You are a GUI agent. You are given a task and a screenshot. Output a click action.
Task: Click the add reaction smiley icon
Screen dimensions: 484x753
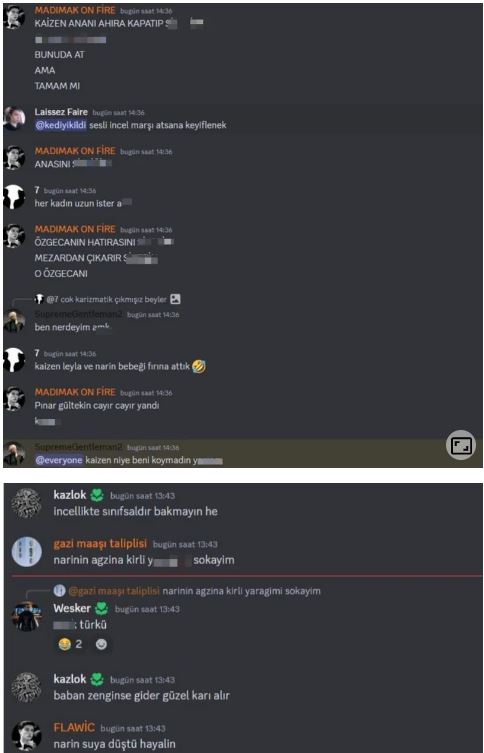pyautogui.click(x=101, y=644)
